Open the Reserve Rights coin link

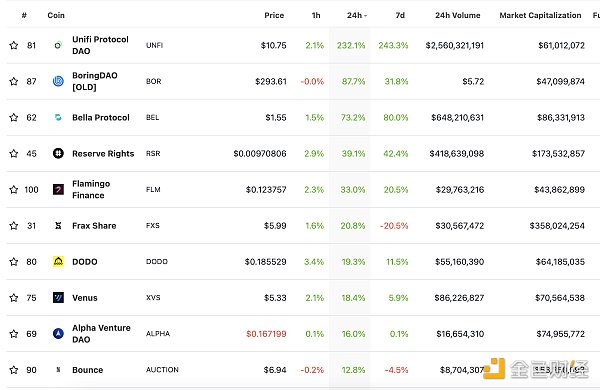pos(103,153)
